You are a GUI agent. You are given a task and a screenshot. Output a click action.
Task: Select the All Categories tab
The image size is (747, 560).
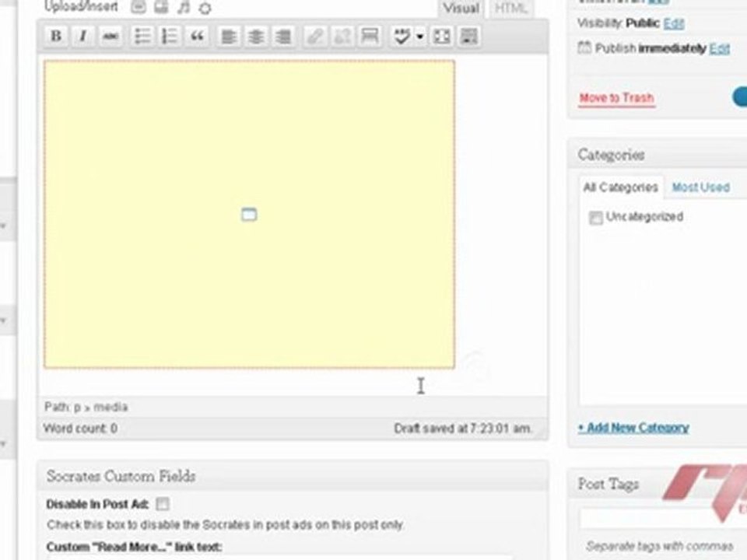coord(620,187)
